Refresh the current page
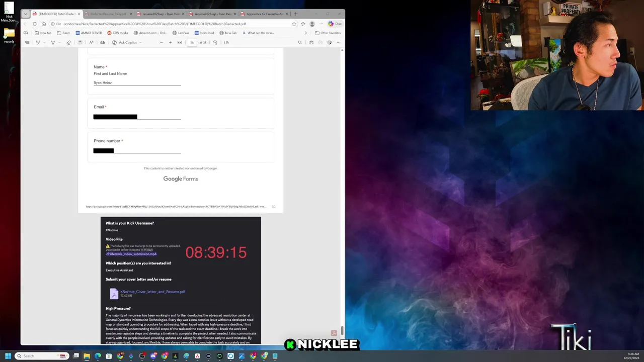This screenshot has width=644, height=362. point(34,24)
